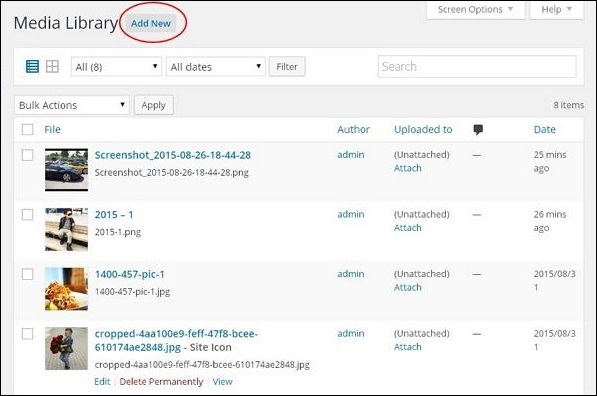Click Attach for cropped Site Icon
The image size is (597, 396).
click(x=408, y=347)
